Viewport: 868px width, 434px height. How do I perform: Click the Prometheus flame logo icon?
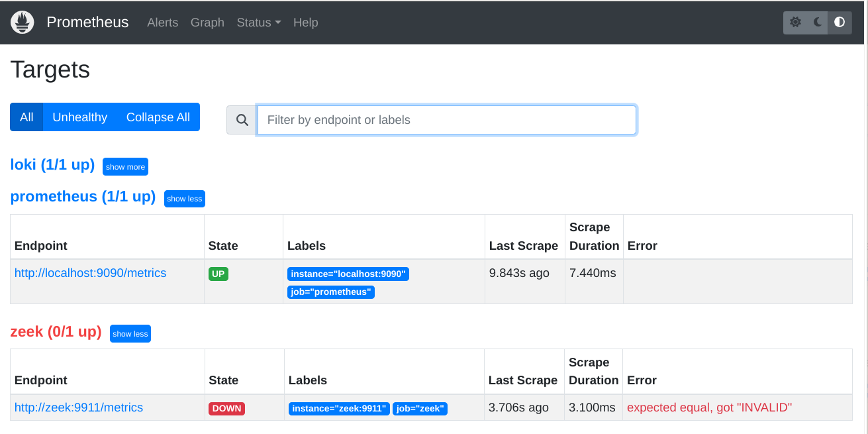23,23
